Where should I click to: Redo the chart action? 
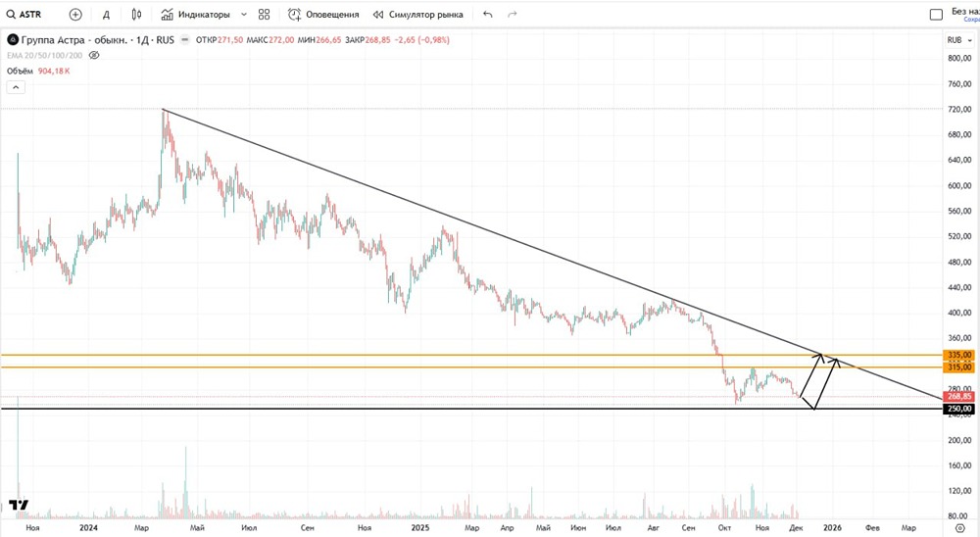coord(513,15)
